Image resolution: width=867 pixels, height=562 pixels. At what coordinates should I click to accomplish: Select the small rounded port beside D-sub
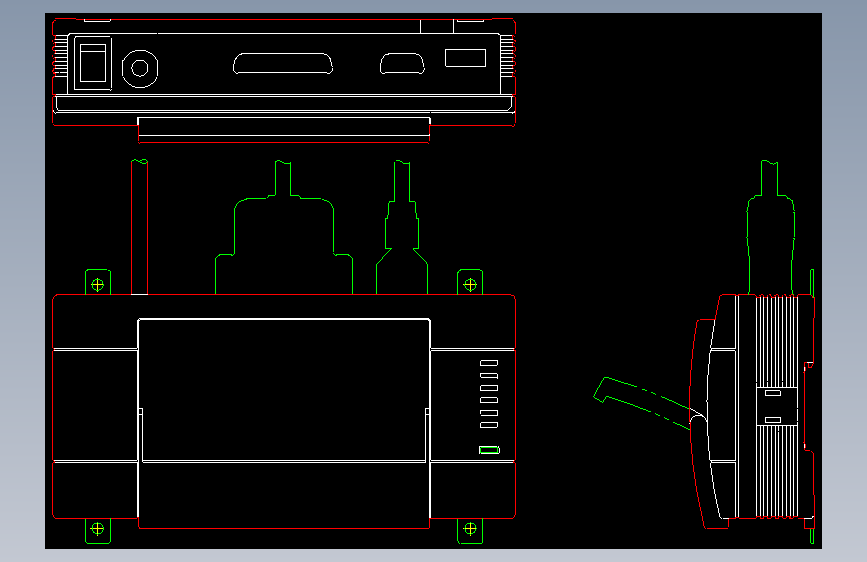coord(402,64)
